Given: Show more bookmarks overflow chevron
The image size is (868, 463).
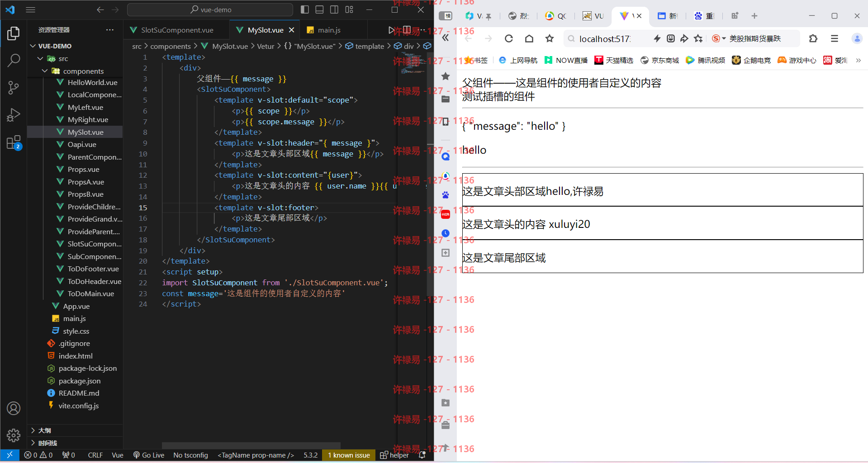Looking at the screenshot, I should pyautogui.click(x=858, y=61).
